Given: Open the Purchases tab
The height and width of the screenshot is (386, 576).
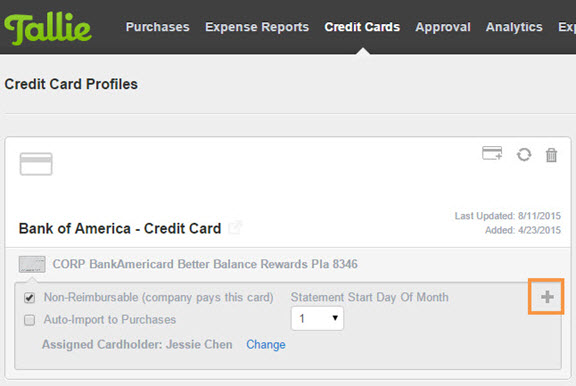Looking at the screenshot, I should 158,27.
